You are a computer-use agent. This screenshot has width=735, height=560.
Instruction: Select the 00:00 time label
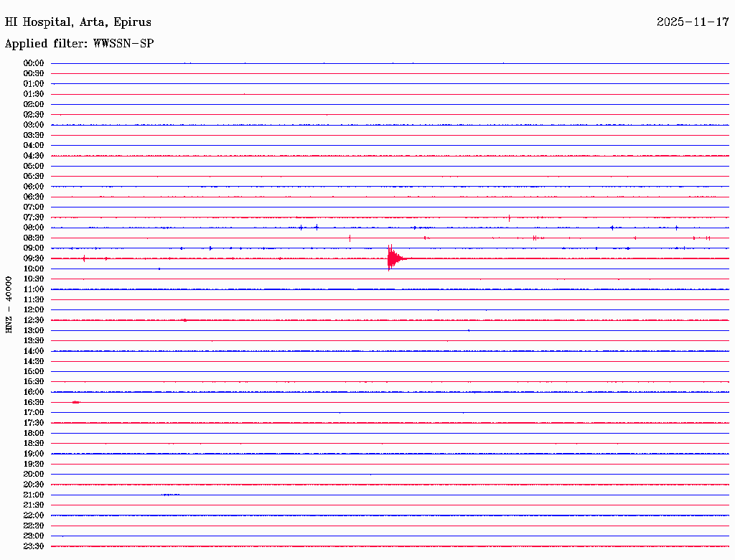pyautogui.click(x=34, y=63)
